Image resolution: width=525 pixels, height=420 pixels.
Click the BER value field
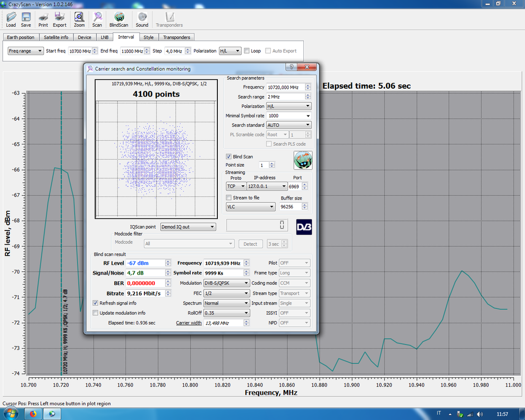click(x=145, y=283)
